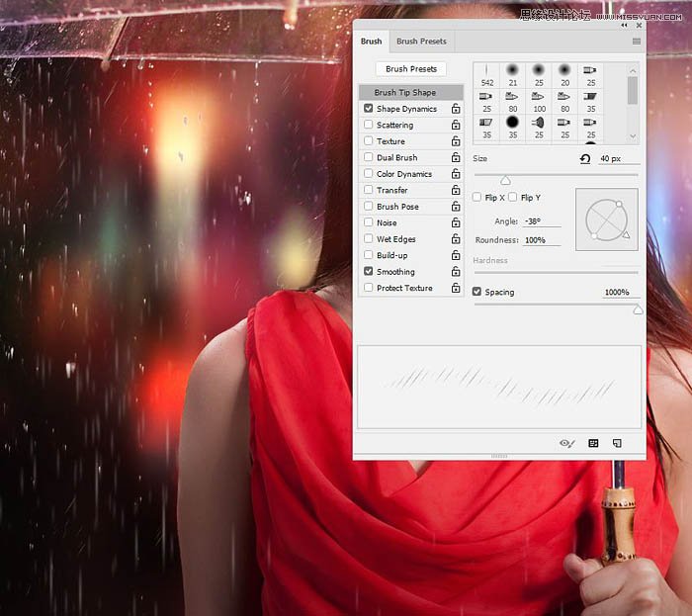This screenshot has width=692, height=616.
Task: Toggle the lock icon beside Shape Dynamics
Action: 456,109
